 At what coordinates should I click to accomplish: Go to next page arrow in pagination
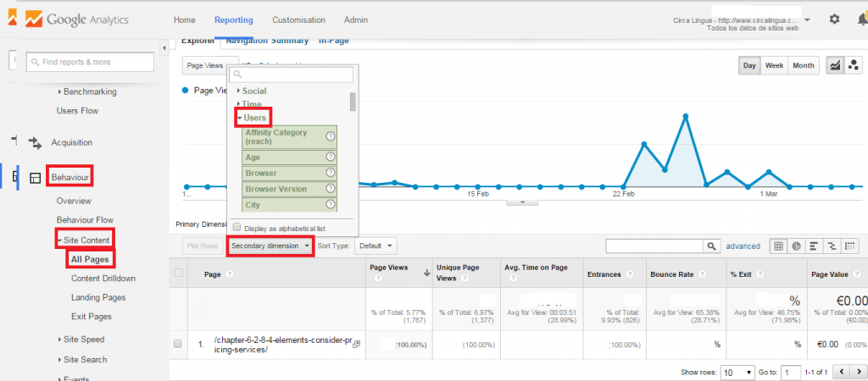(x=857, y=372)
